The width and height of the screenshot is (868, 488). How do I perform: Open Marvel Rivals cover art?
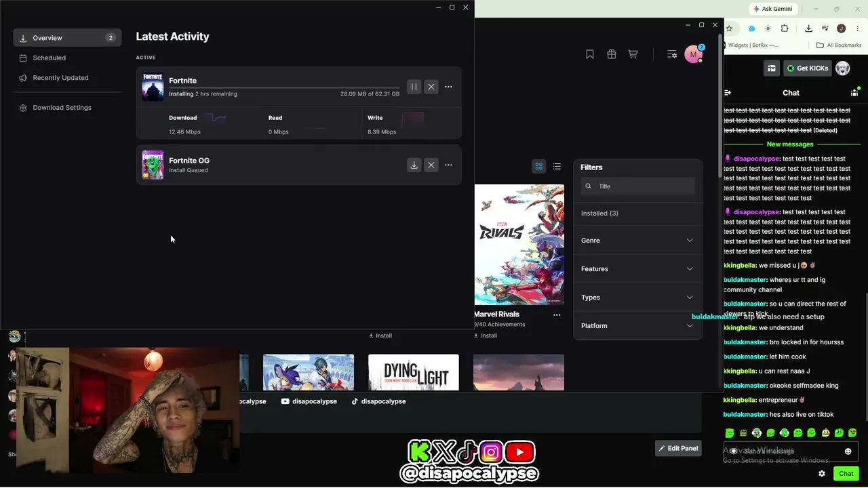point(519,245)
